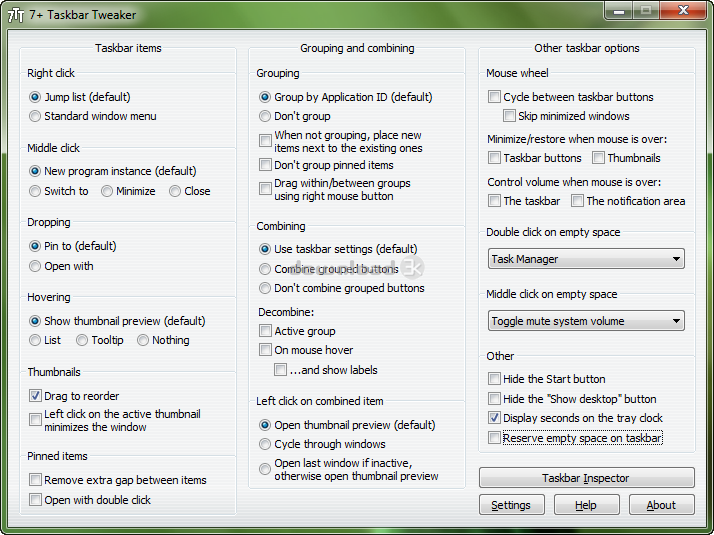The height and width of the screenshot is (535, 714).
Task: Open the About window
Action: (x=661, y=505)
